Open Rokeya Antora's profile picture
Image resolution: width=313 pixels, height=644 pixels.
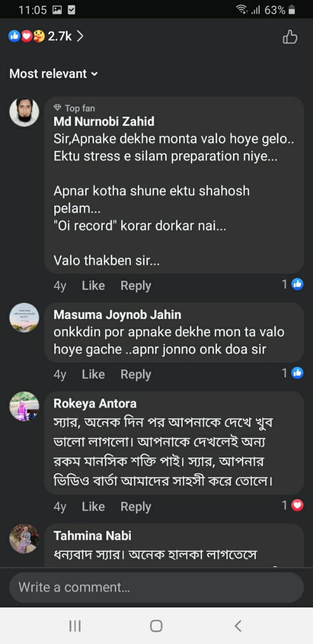pyautogui.click(x=24, y=406)
